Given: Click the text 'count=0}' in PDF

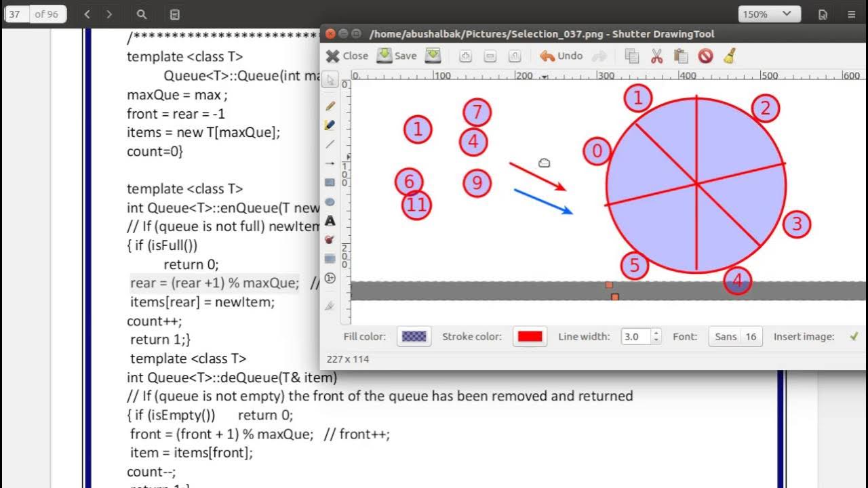Looking at the screenshot, I should (155, 151).
